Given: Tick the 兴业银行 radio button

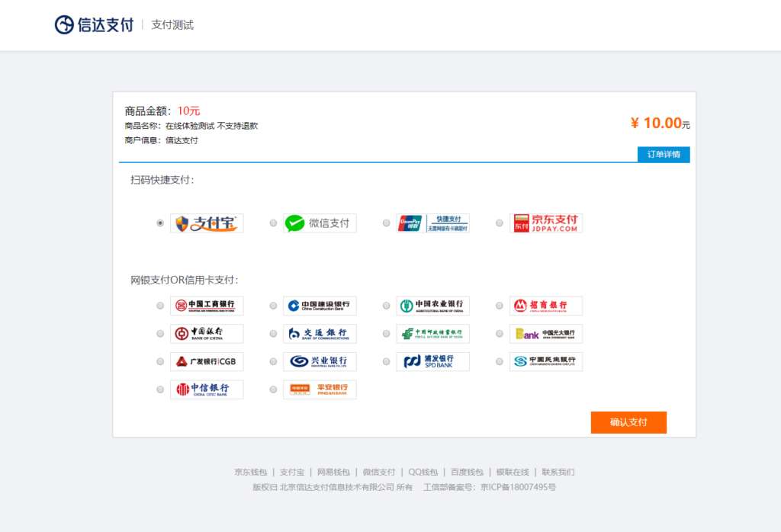Looking at the screenshot, I should [x=273, y=361].
